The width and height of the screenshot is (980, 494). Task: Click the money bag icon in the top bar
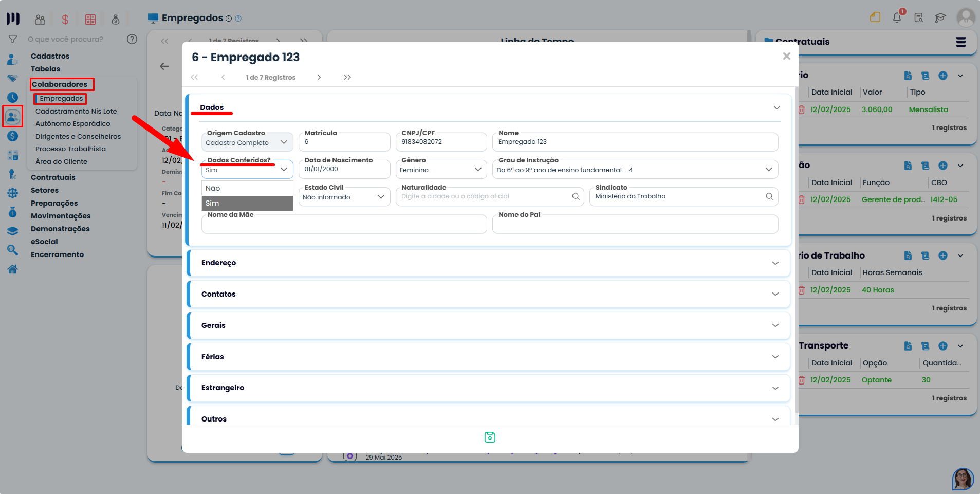click(116, 20)
